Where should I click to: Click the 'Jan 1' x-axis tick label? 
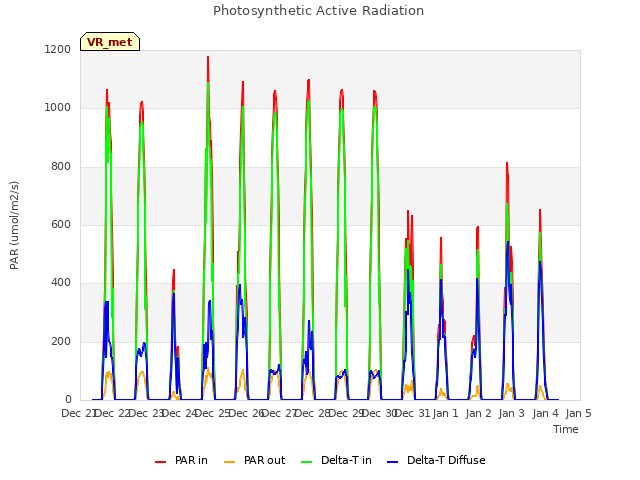coord(445,413)
